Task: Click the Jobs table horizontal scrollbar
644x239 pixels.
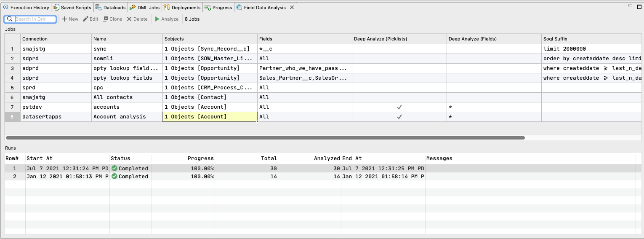Action: [x=265, y=138]
